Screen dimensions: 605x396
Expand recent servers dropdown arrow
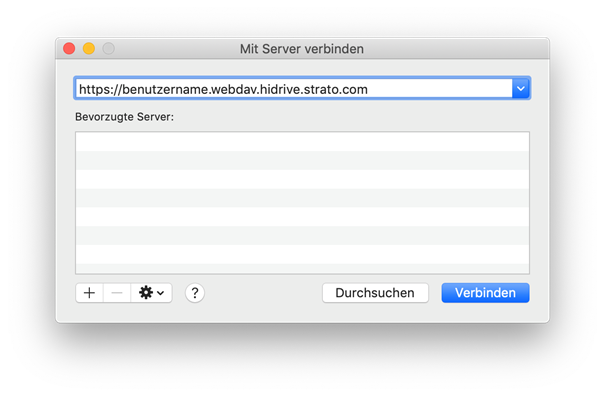pos(521,89)
